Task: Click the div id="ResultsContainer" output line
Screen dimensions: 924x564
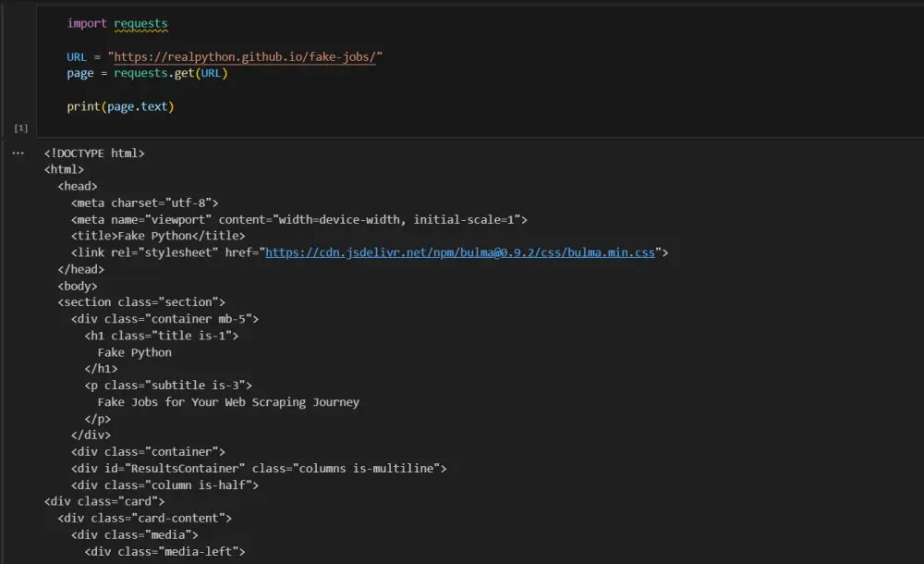Action: click(x=259, y=469)
